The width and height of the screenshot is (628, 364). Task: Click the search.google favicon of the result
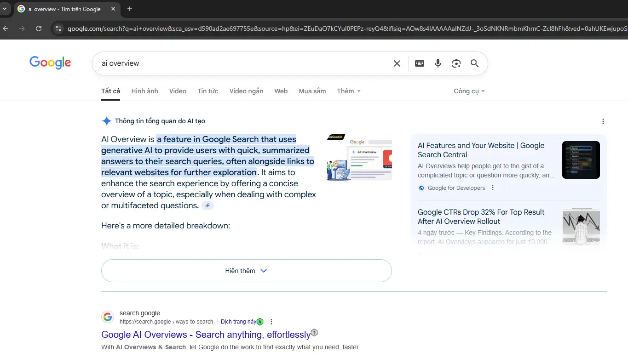click(108, 317)
